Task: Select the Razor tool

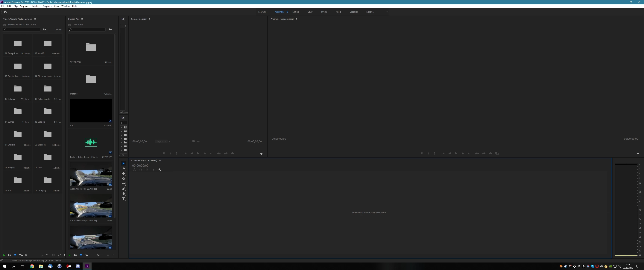Action: [x=124, y=178]
